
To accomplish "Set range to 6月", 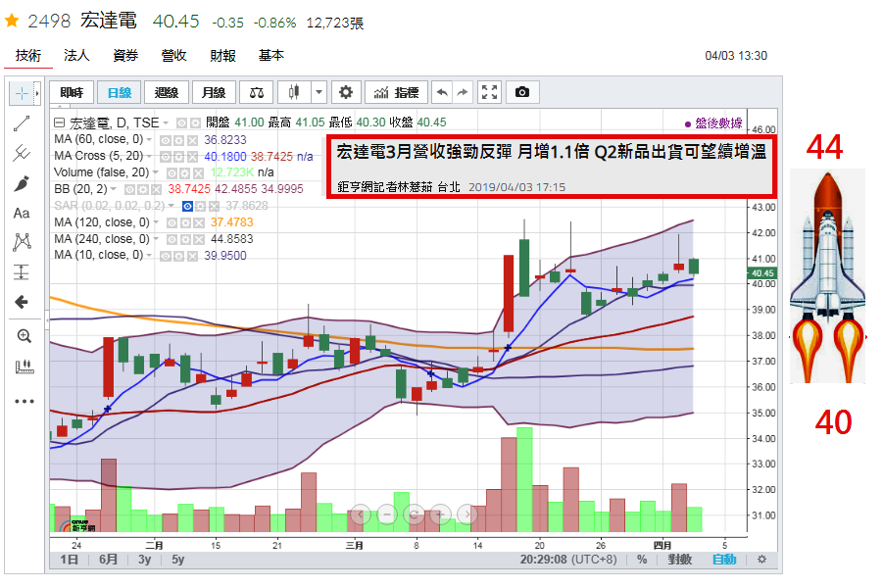I will pos(108,560).
